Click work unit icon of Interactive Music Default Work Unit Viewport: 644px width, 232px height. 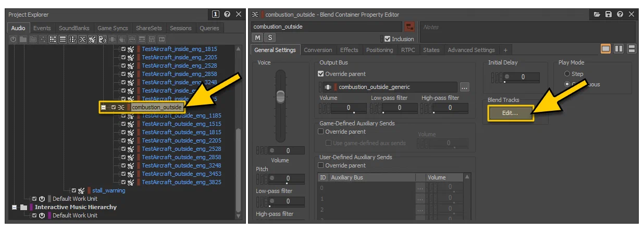pos(42,215)
